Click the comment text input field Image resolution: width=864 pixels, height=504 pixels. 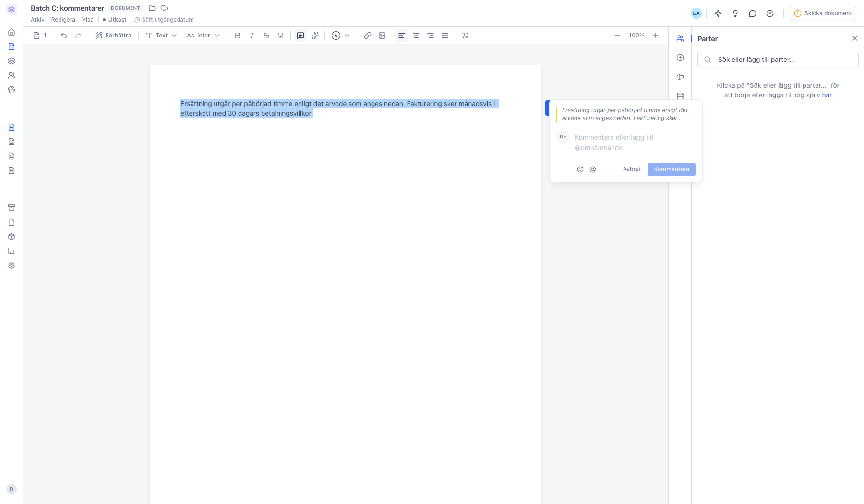coord(634,143)
